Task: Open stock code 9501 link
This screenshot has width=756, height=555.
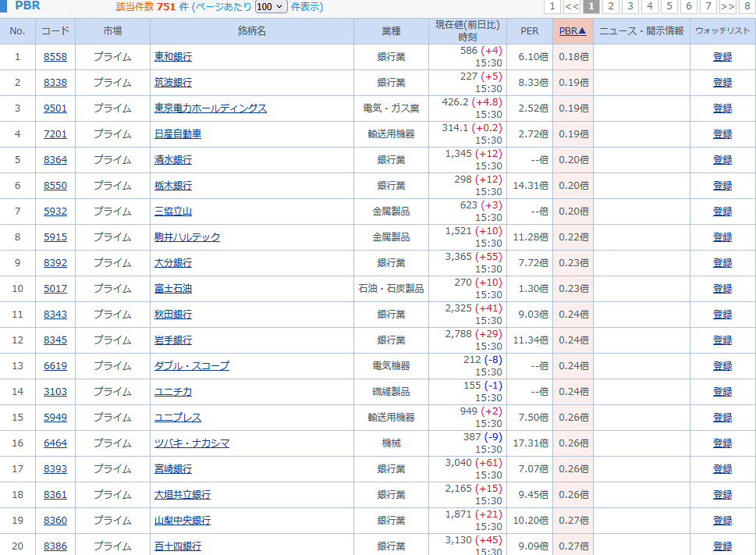Action: pos(55,109)
